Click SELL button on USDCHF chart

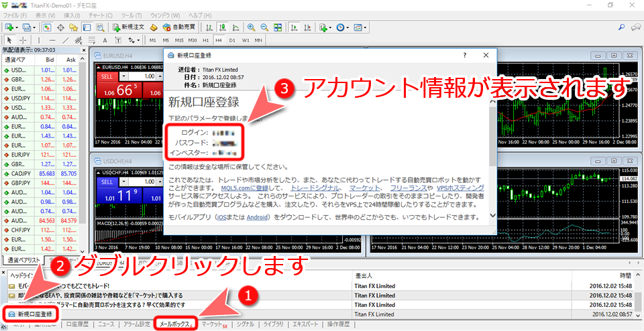[107, 182]
